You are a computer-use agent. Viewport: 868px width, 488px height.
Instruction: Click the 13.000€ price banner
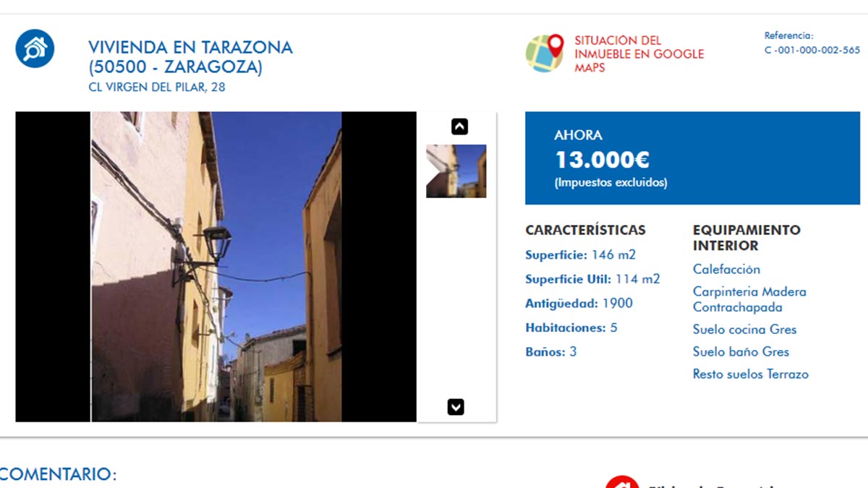[692, 158]
